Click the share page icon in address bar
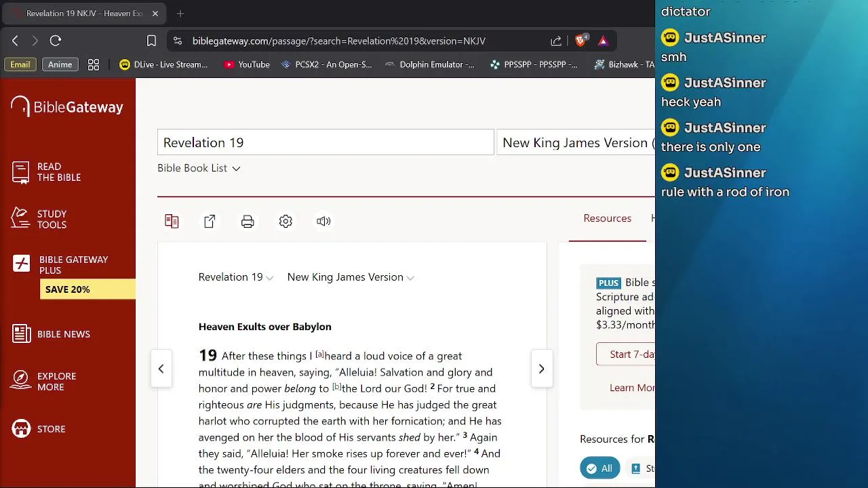The width and height of the screenshot is (868, 488). point(556,41)
